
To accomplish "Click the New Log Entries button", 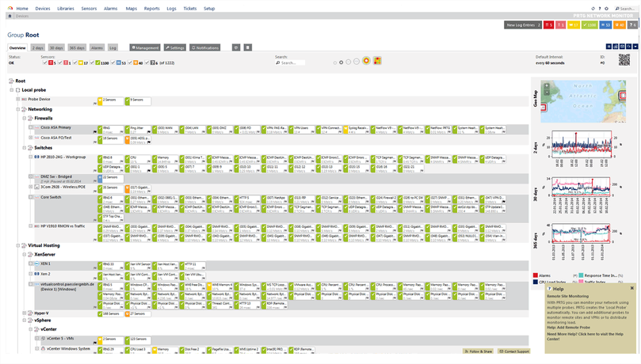I will (523, 25).
